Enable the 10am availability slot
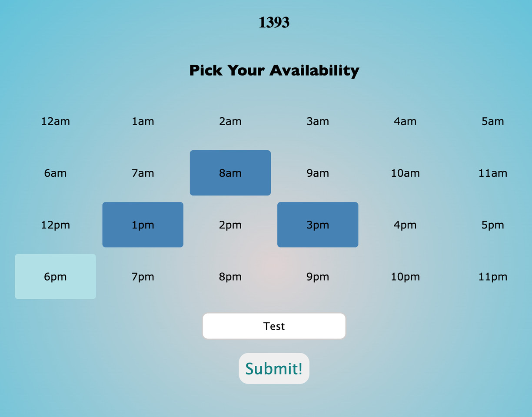The width and height of the screenshot is (532, 417). pyautogui.click(x=405, y=173)
